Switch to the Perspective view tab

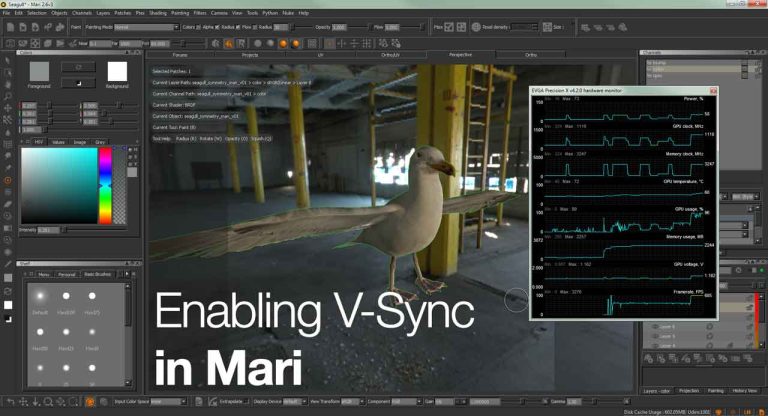[x=459, y=56]
